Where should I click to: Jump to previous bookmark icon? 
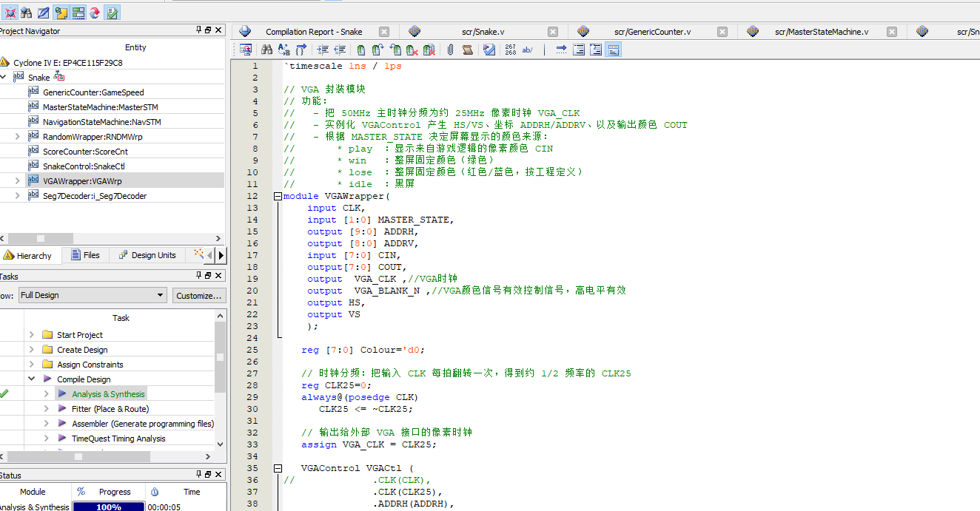(x=395, y=50)
